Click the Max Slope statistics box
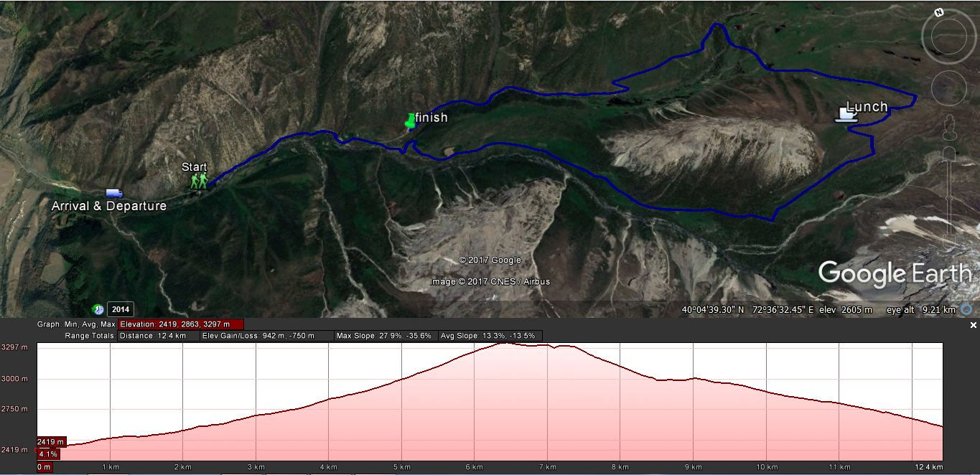The width and height of the screenshot is (980, 475). click(x=384, y=336)
